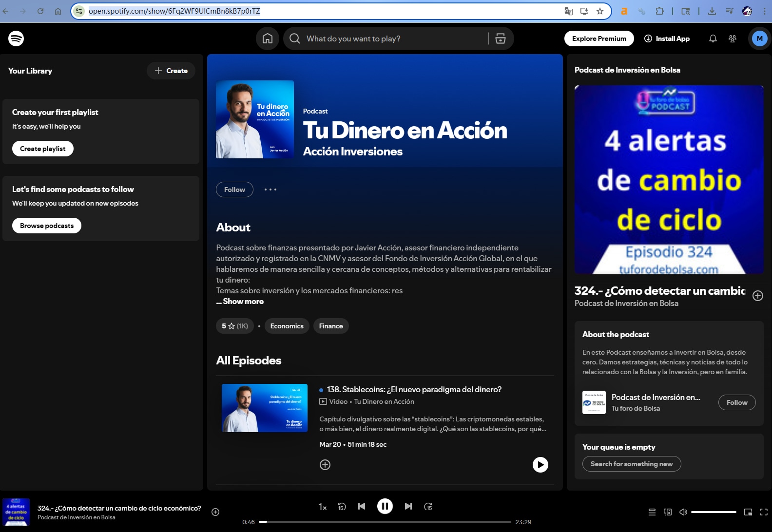The height and width of the screenshot is (532, 772).
Task: Open the notifications bell
Action: 713,38
